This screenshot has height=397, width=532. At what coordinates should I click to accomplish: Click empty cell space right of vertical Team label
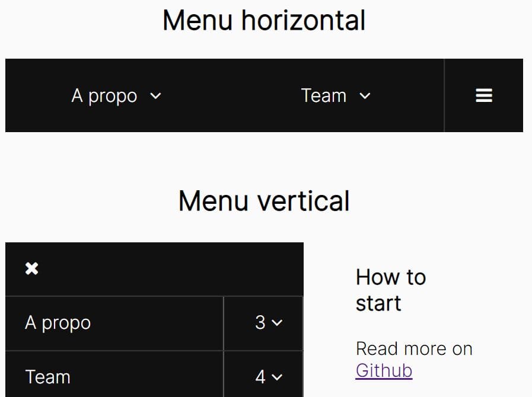146,377
